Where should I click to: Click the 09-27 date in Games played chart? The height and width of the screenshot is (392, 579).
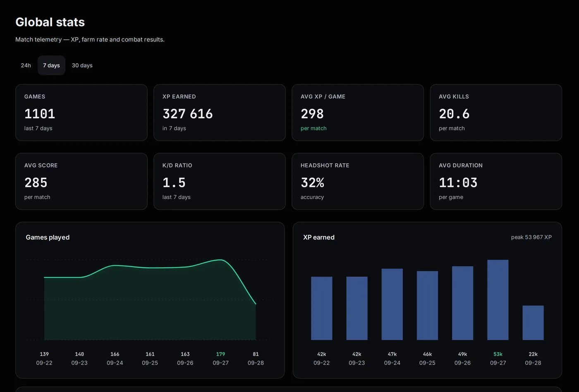point(220,363)
